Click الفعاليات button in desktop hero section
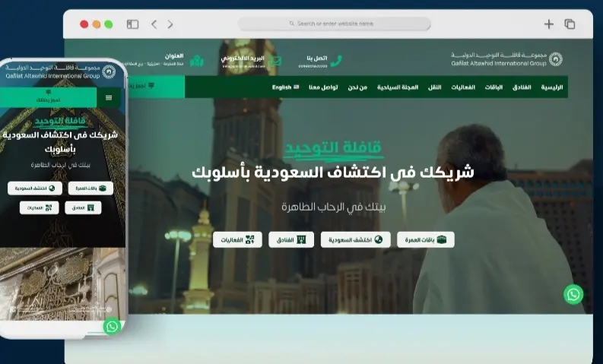 click(237, 239)
